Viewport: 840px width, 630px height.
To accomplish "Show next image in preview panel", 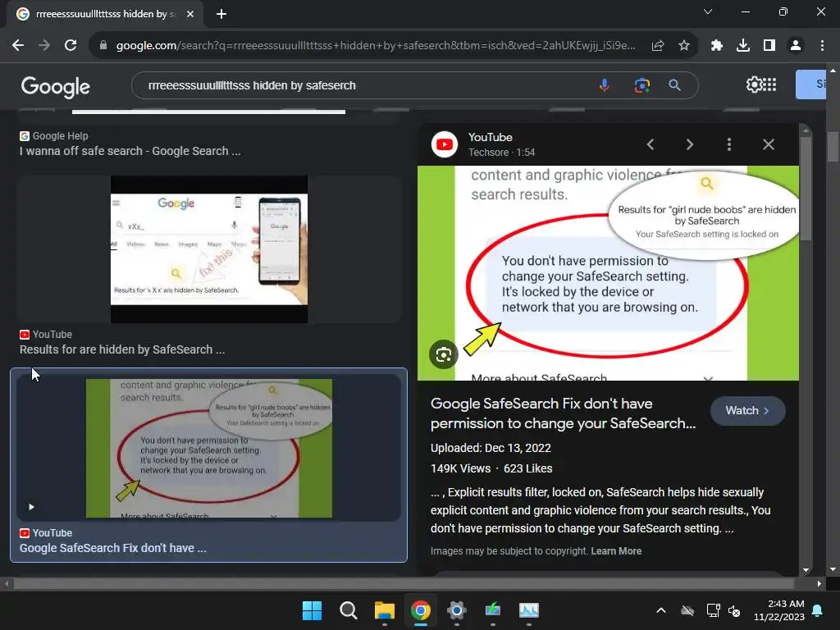I will coord(690,144).
